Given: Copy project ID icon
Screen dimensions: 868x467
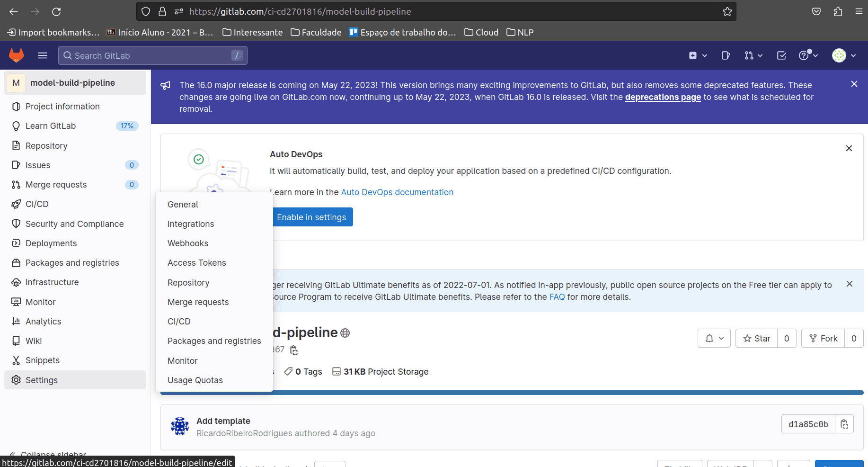Looking at the screenshot, I should point(294,350).
